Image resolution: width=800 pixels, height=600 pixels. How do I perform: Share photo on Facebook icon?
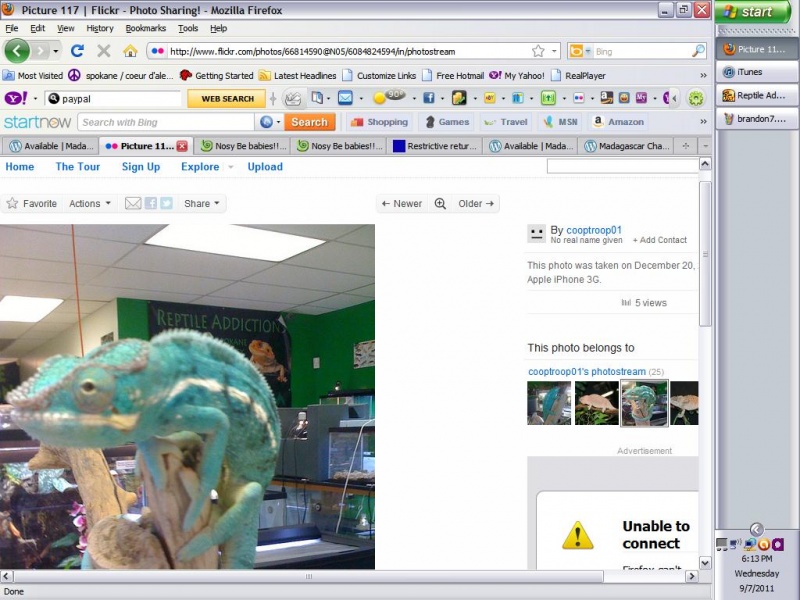pyautogui.click(x=151, y=204)
